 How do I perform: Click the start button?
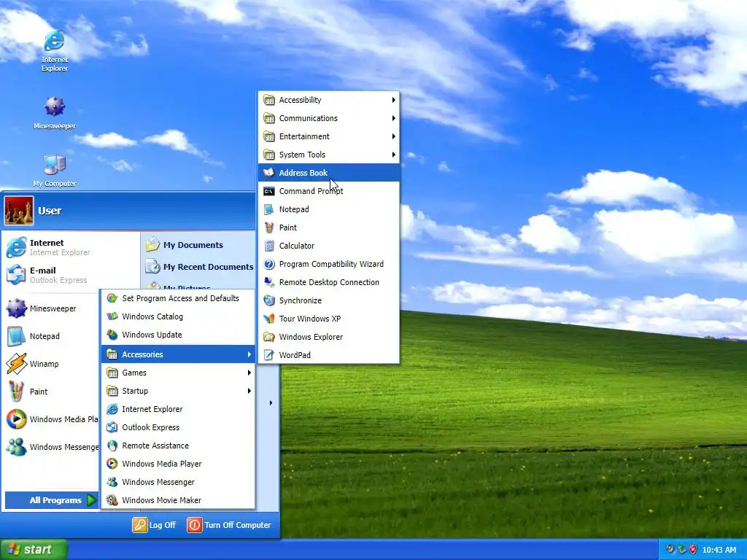(x=34, y=550)
